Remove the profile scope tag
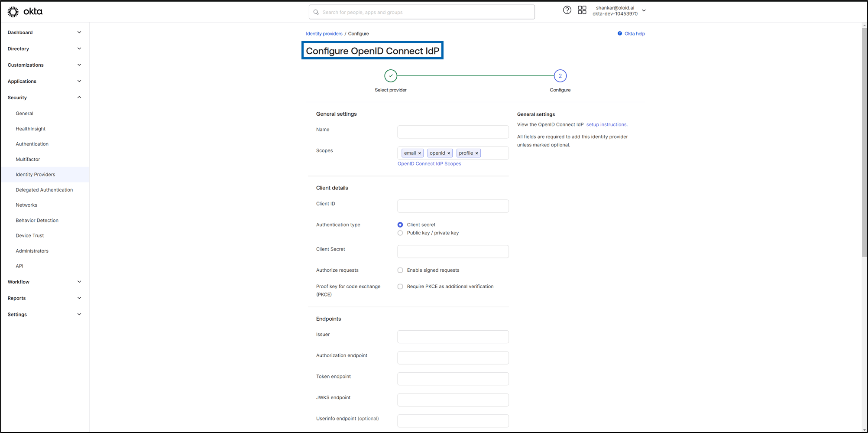 476,153
